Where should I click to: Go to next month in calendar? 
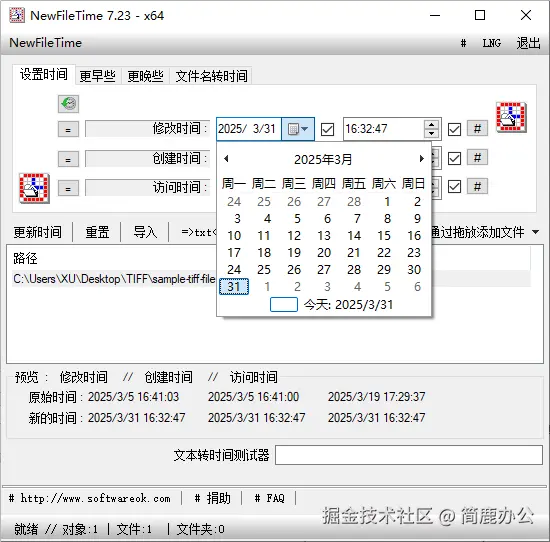[421, 159]
